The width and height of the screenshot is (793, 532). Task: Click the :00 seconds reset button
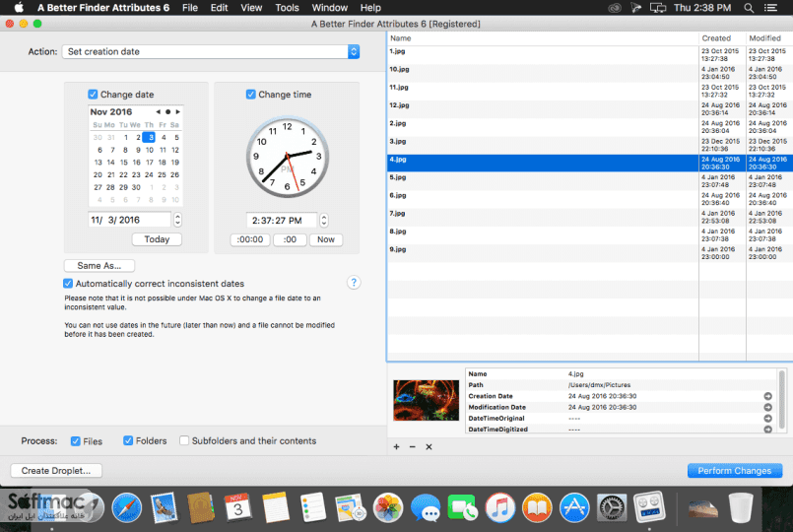pos(290,239)
